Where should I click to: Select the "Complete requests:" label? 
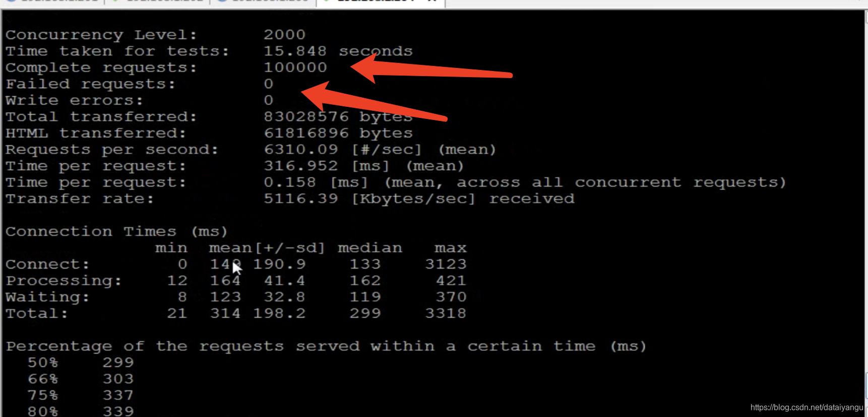pos(101,67)
